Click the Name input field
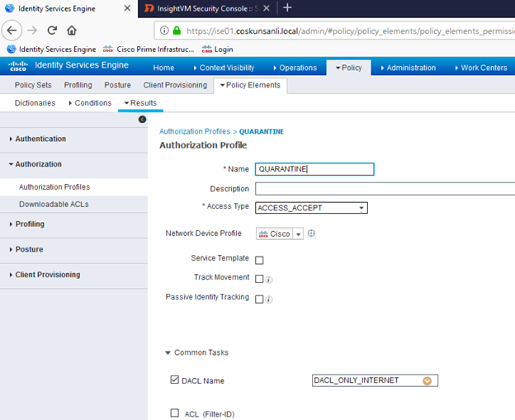Image resolution: width=515 pixels, height=420 pixels. (314, 169)
